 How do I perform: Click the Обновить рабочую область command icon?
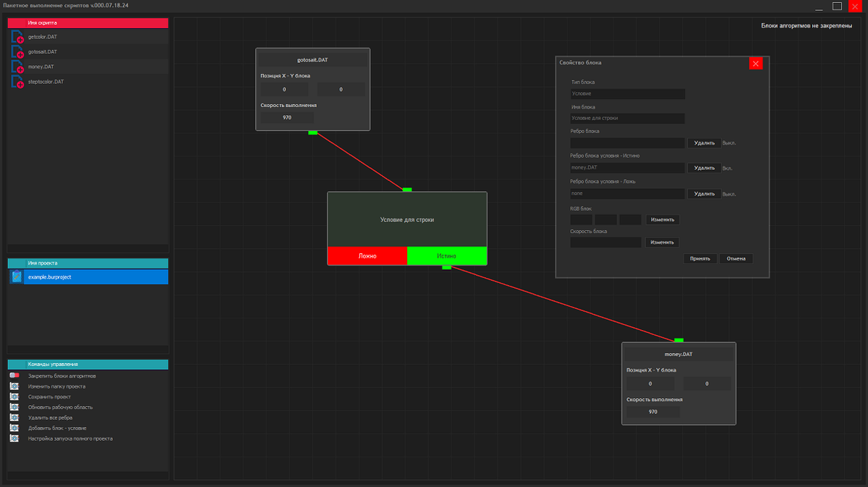[14, 407]
